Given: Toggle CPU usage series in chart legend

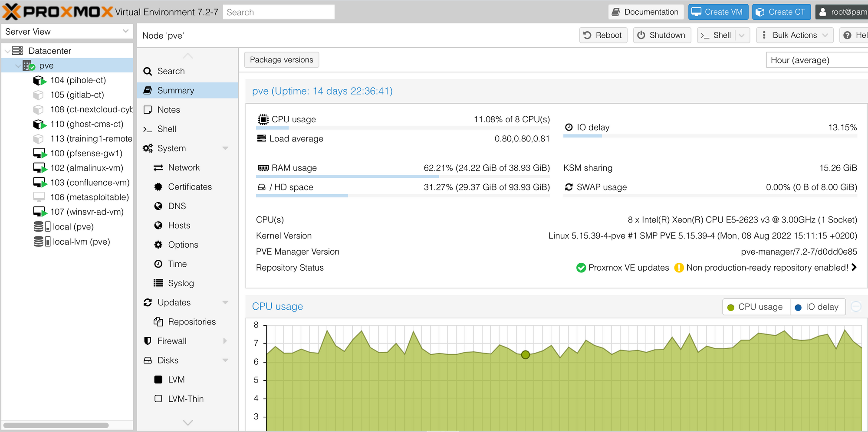Looking at the screenshot, I should pos(756,307).
